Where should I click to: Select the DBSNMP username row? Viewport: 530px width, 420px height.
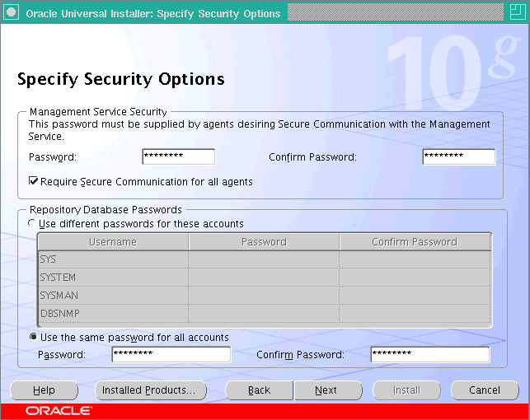(113, 313)
